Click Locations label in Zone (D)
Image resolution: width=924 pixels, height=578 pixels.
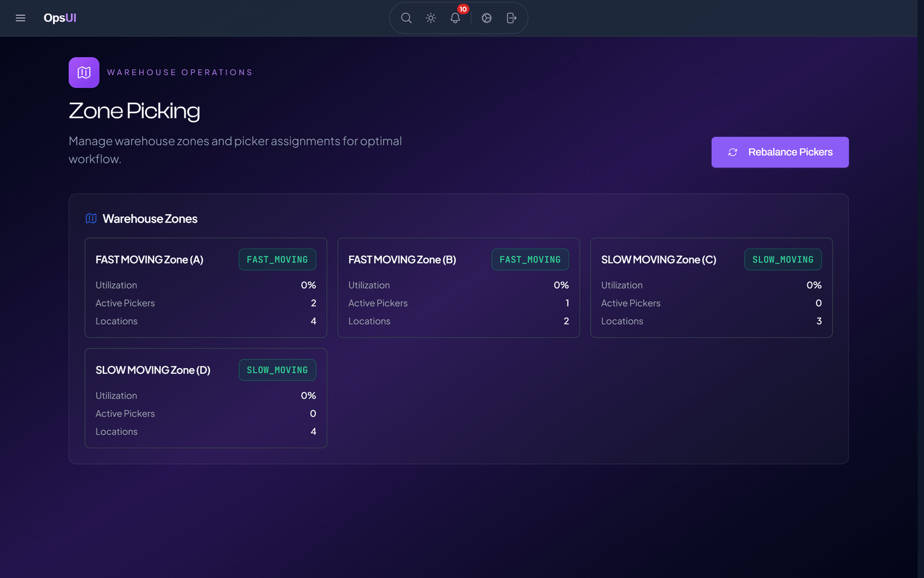pos(117,431)
